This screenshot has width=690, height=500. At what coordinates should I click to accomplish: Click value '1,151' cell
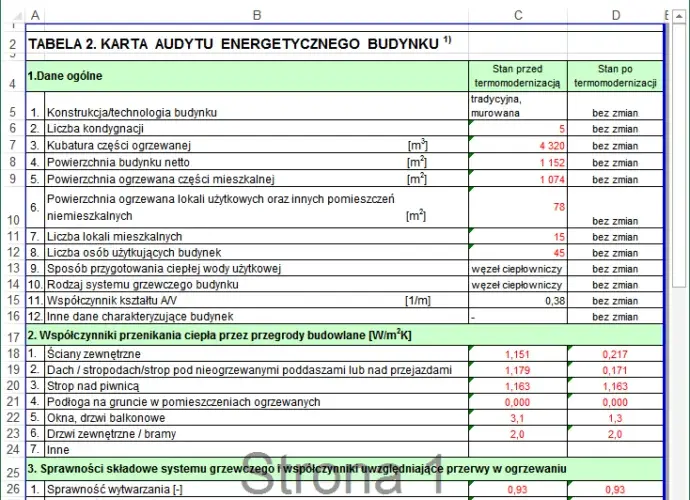pos(518,354)
